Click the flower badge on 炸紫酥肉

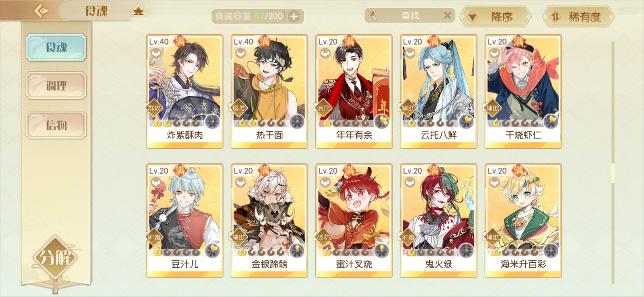(212, 122)
